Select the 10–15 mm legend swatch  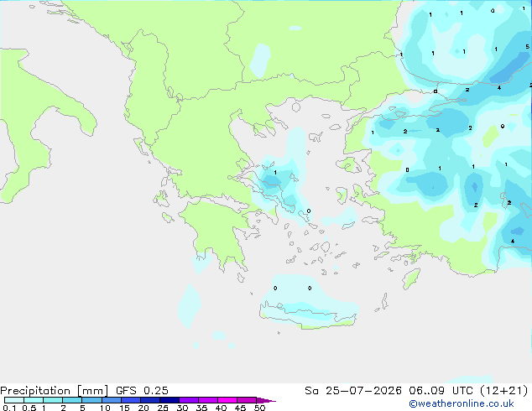point(111,400)
